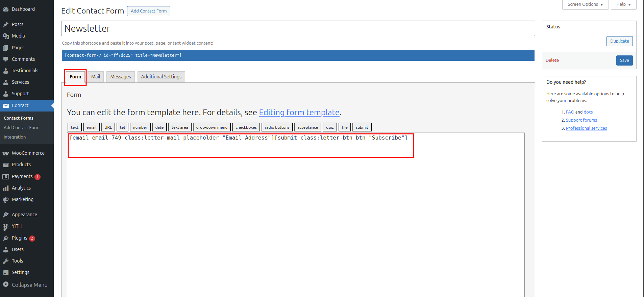Insert a file tag

click(345, 127)
